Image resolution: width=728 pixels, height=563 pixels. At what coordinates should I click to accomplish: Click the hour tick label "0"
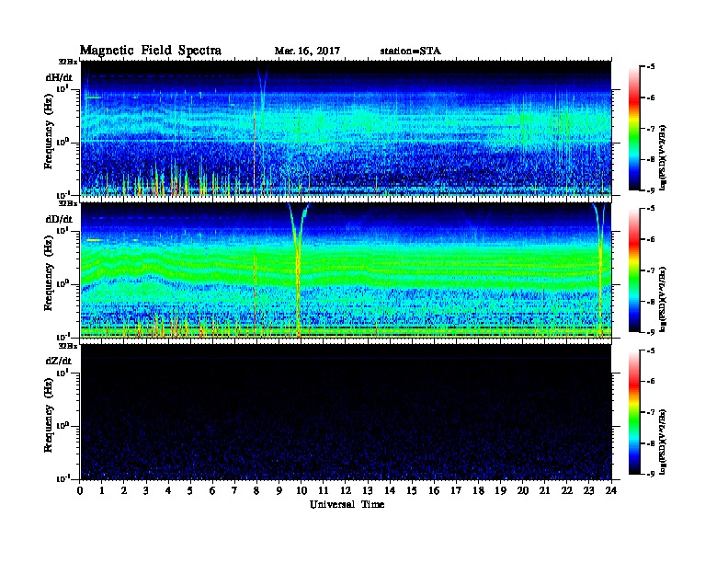pos(80,490)
